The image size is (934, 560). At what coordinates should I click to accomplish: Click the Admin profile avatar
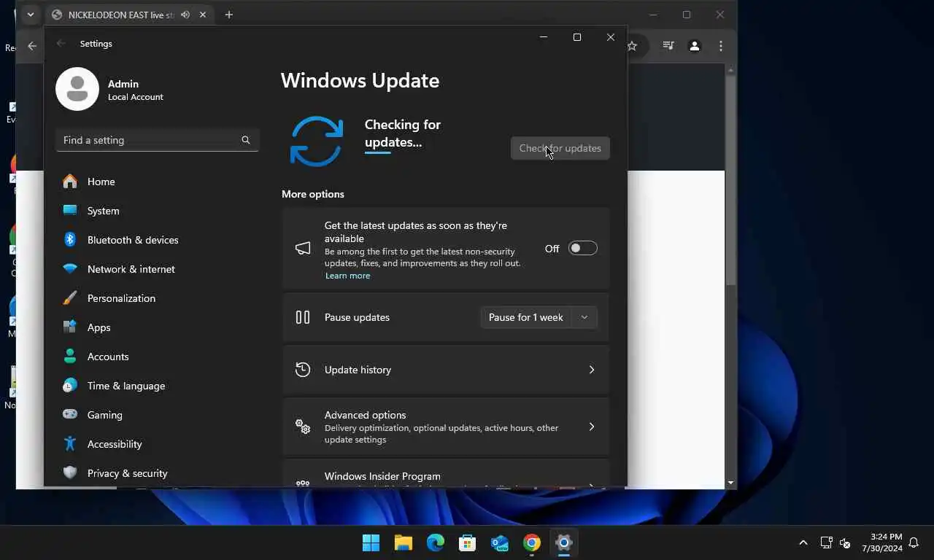point(77,89)
